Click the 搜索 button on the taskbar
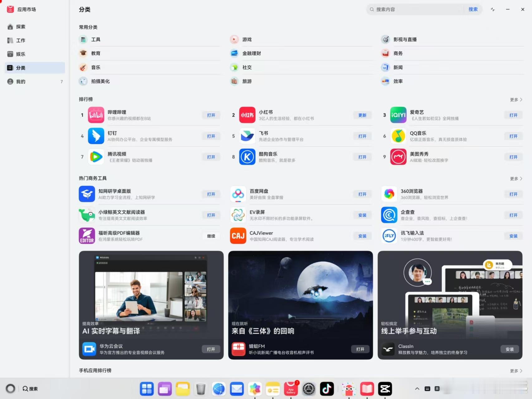 click(30, 389)
